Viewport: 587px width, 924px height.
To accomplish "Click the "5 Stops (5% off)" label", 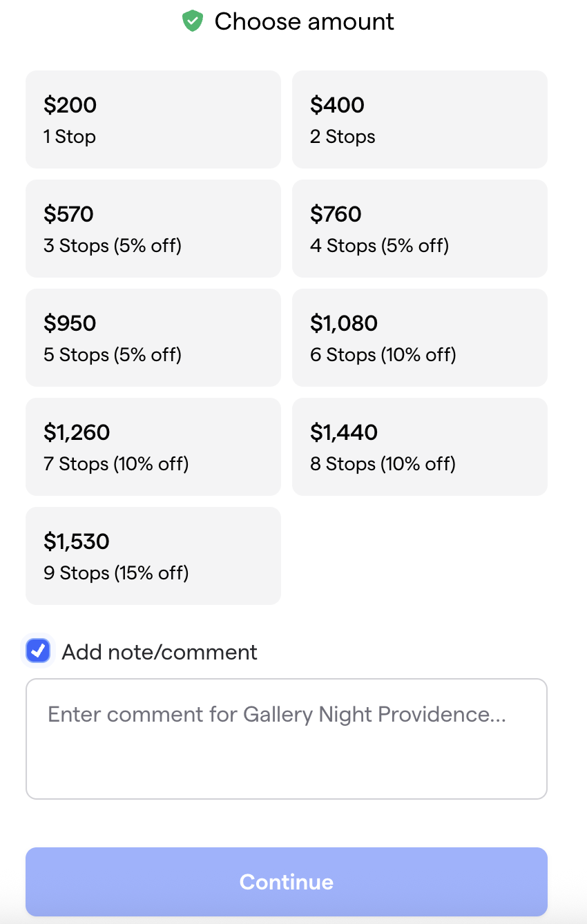I will (113, 355).
